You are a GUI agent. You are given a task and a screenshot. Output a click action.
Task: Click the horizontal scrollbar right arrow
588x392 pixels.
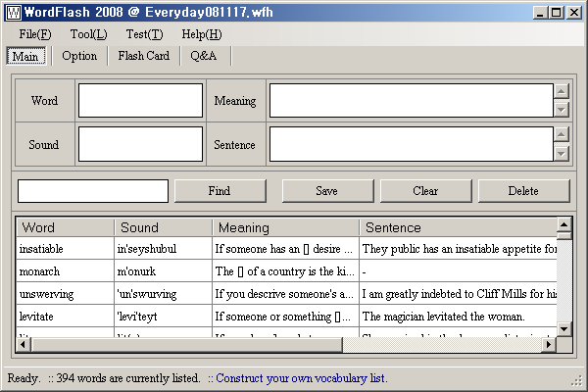(549, 344)
